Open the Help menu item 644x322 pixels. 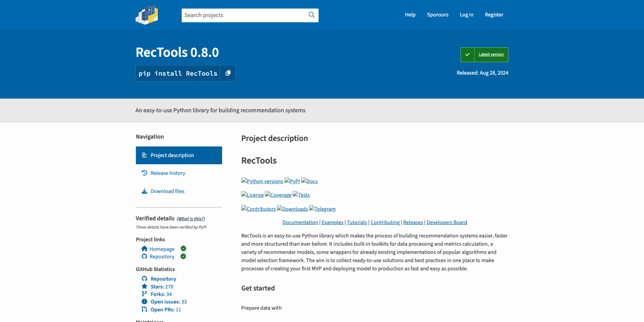(x=410, y=14)
